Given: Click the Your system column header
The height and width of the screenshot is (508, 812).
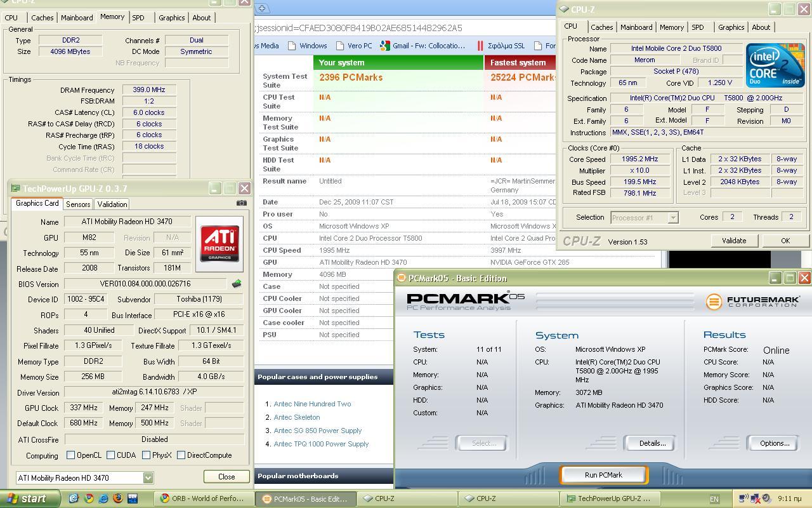Looking at the screenshot, I should pos(398,62).
